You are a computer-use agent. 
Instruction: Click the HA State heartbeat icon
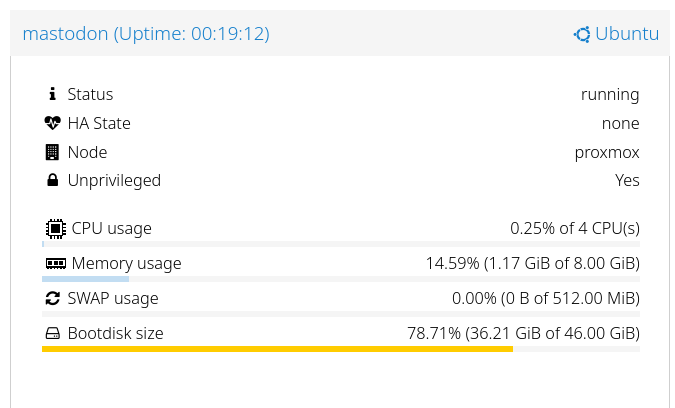tap(53, 123)
